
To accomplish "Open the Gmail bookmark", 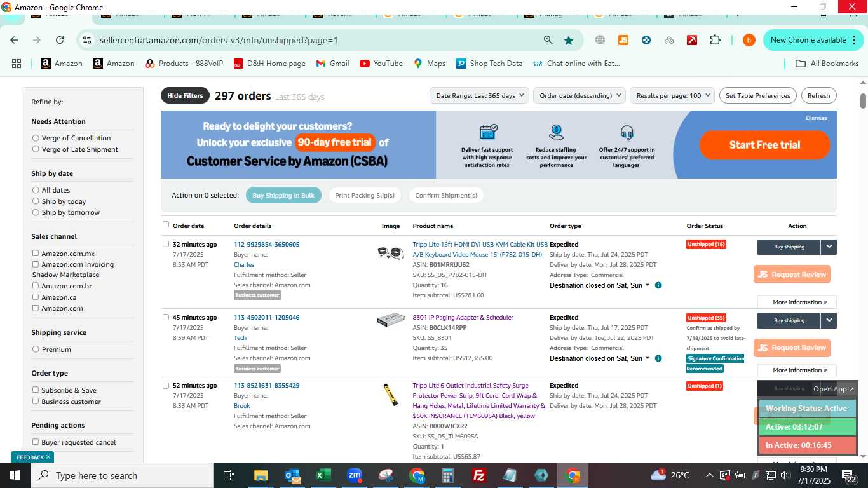I will pyautogui.click(x=332, y=64).
